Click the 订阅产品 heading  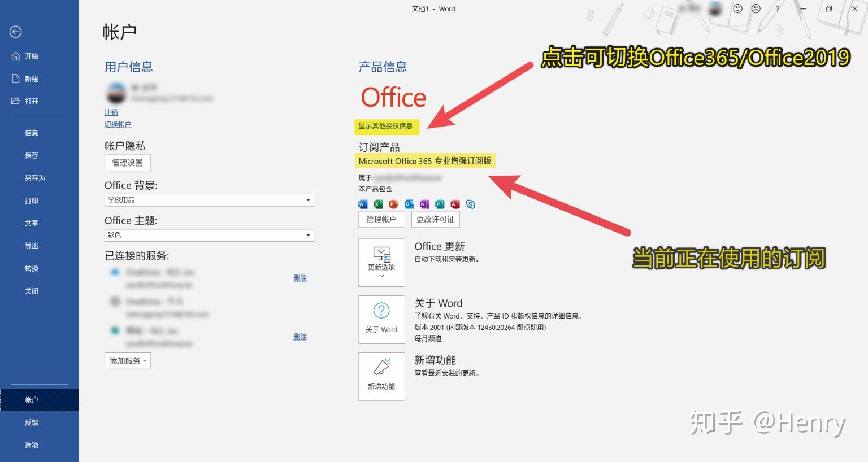click(x=379, y=147)
